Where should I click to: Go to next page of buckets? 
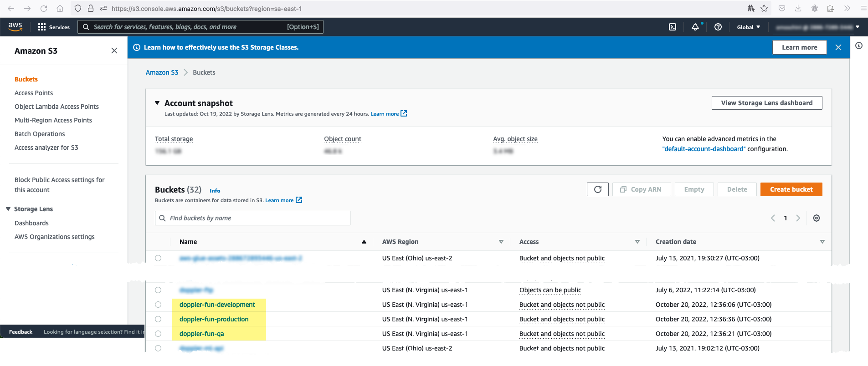(798, 218)
